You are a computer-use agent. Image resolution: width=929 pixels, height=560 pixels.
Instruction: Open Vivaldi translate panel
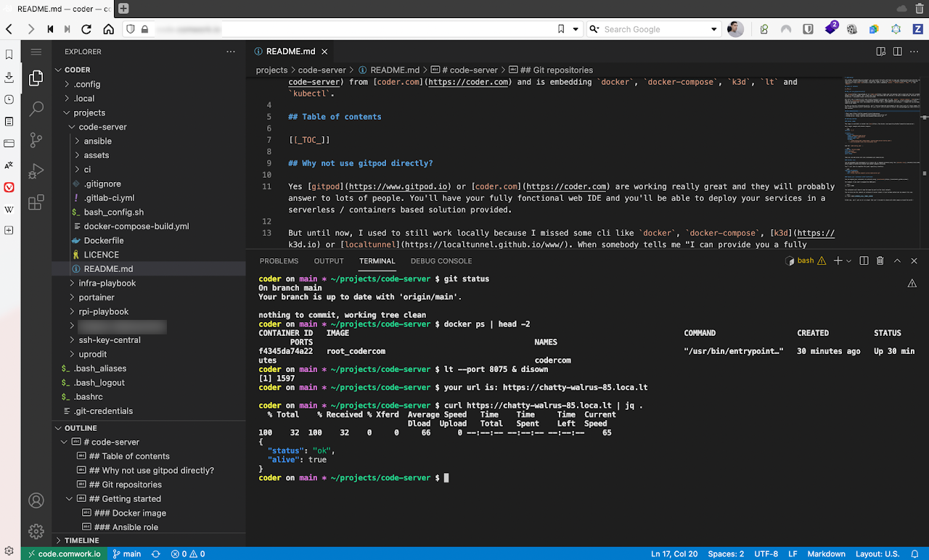click(9, 165)
